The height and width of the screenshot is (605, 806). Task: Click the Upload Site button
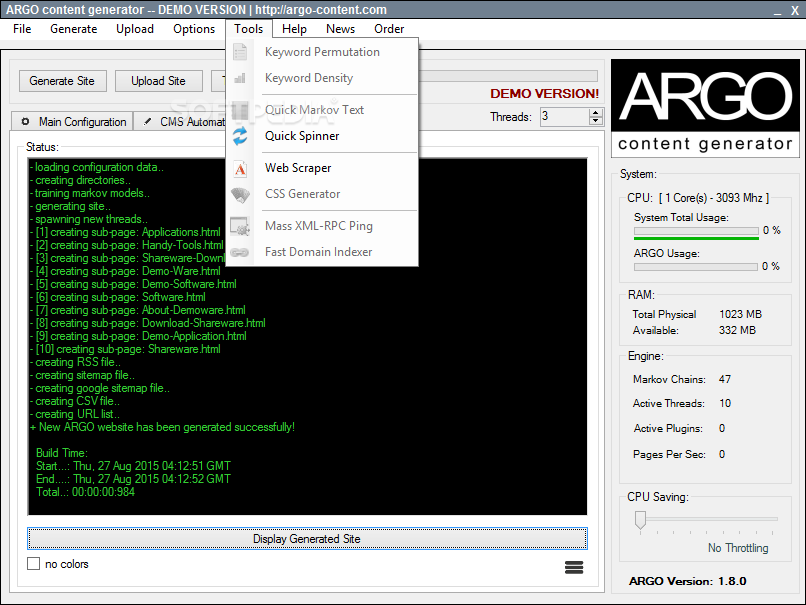point(158,81)
